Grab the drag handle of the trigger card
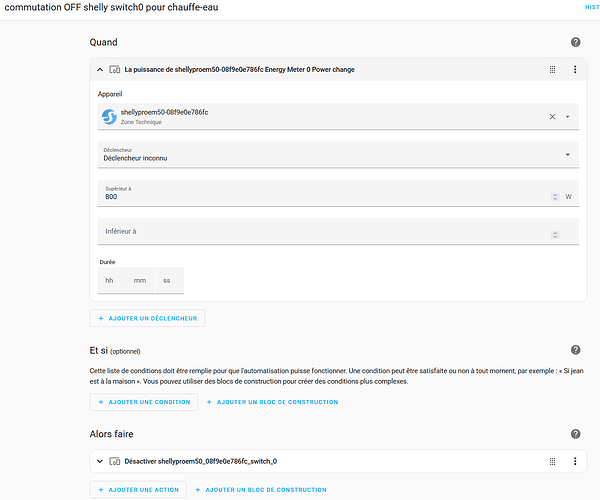This screenshot has width=600, height=500. [x=552, y=70]
